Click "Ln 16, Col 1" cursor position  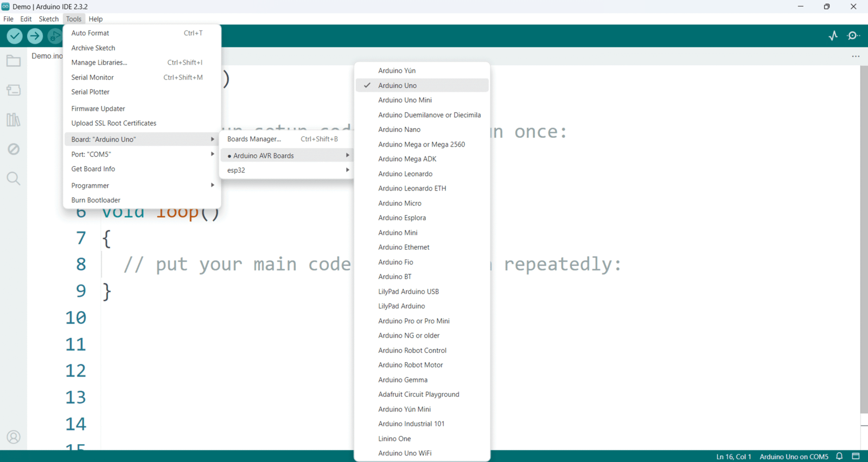[733, 457]
